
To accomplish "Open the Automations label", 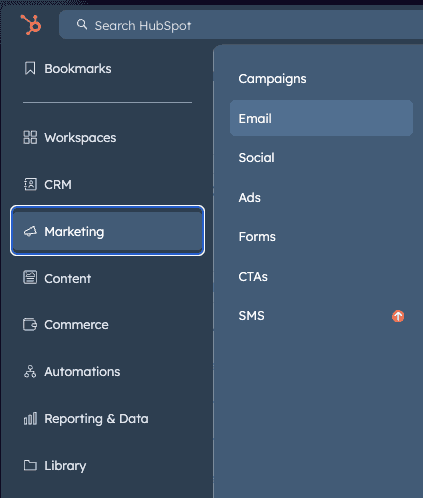I will tap(82, 372).
